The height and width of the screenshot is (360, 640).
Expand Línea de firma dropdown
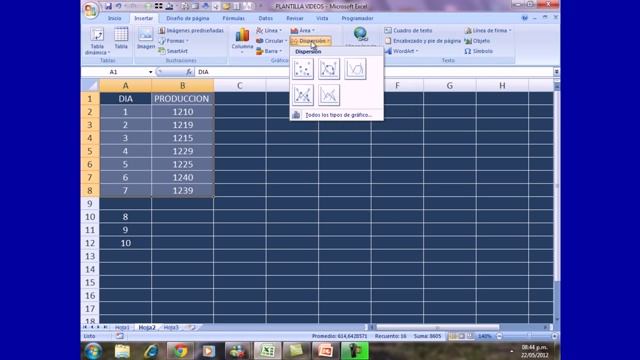pyautogui.click(x=510, y=31)
